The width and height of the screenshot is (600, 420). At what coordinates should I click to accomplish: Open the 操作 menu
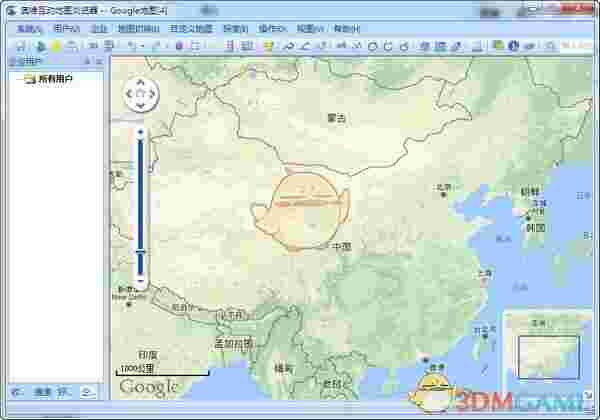(x=272, y=29)
